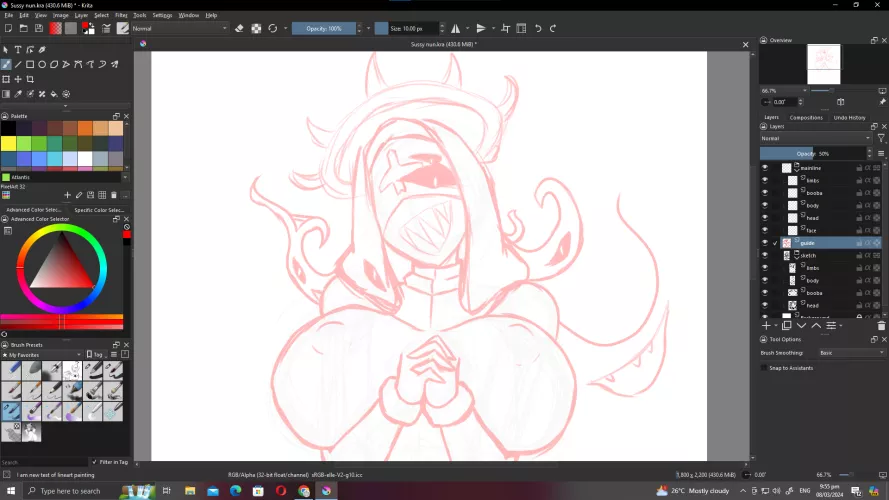This screenshot has height=500, width=889.
Task: Switch to the Undo History tab
Action: coord(849,118)
